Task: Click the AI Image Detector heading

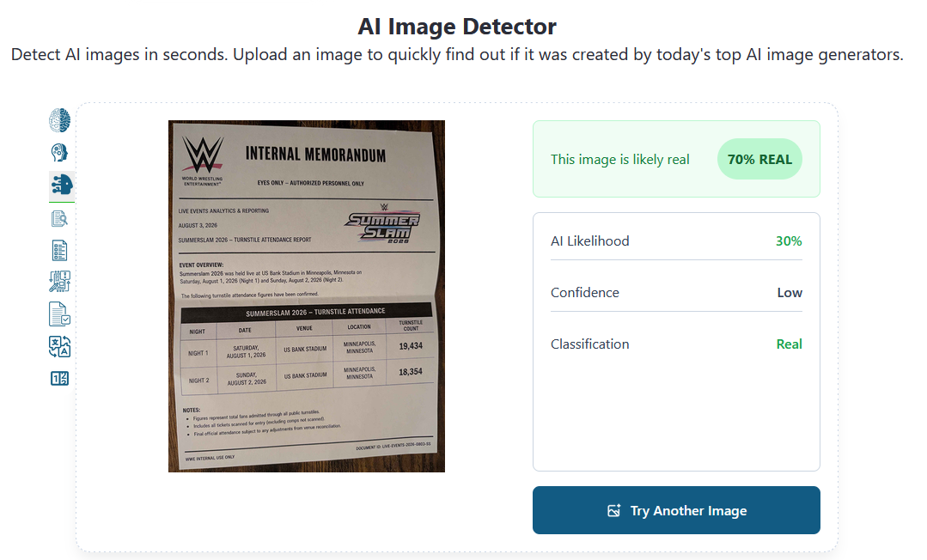Action: coord(457,27)
